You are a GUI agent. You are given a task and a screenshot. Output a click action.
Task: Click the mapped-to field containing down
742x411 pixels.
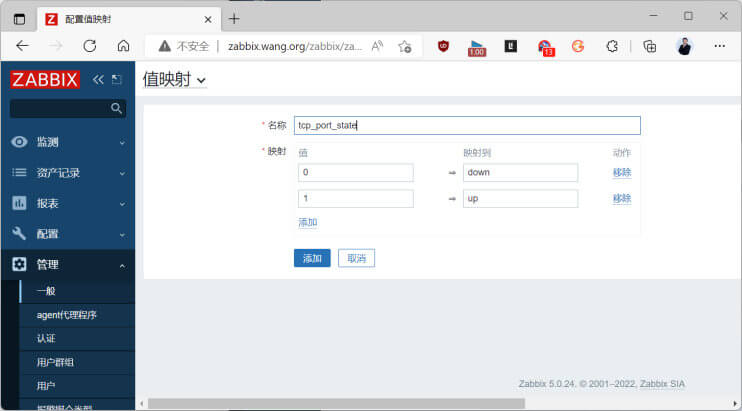(x=520, y=172)
